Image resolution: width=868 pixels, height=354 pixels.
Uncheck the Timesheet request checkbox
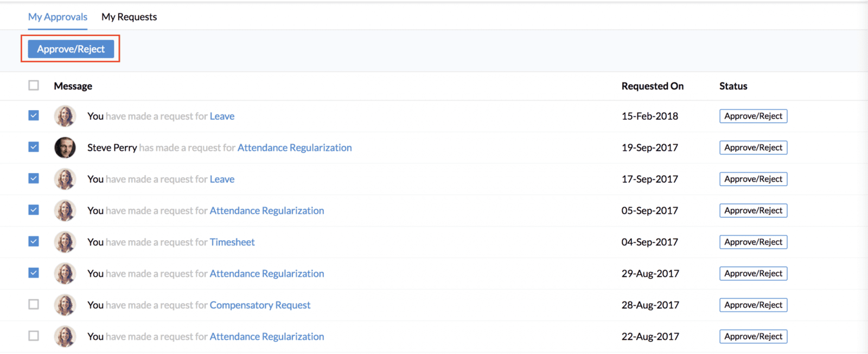[34, 241]
